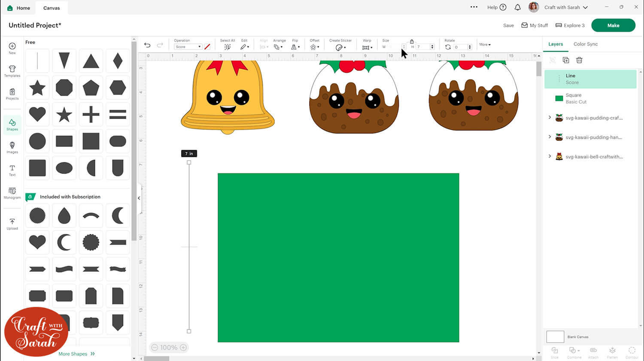Image resolution: width=644 pixels, height=361 pixels.
Task: Switch to the Color Sync tab
Action: tap(585, 44)
